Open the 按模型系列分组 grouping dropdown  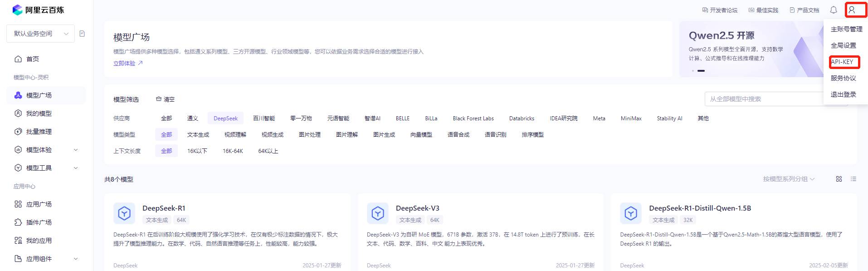point(789,179)
